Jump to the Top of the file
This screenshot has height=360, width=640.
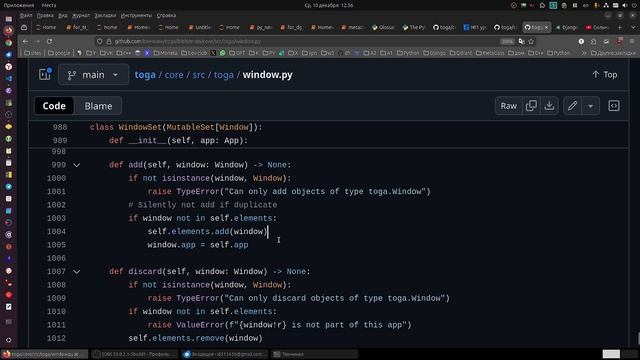tap(604, 75)
